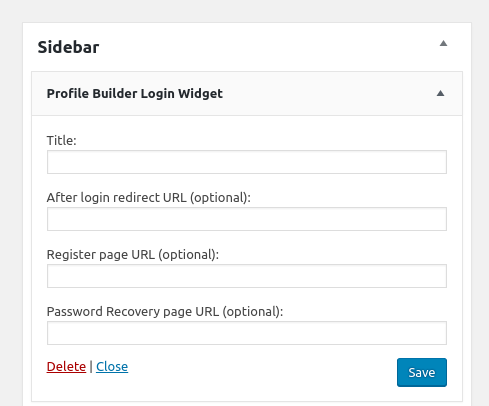Screen dimensions: 489x406
Task: Collapse Profile Builder Login Widget via arrow icon
Action: [440, 93]
